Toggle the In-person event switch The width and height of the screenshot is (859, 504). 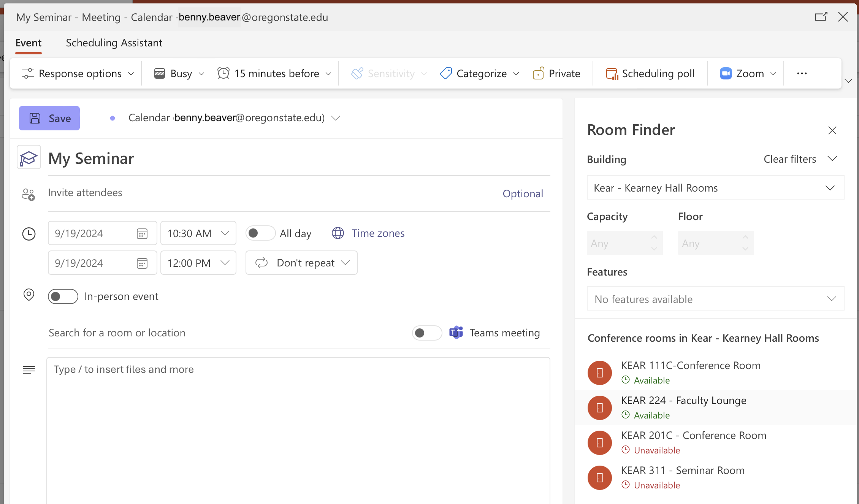tap(63, 296)
